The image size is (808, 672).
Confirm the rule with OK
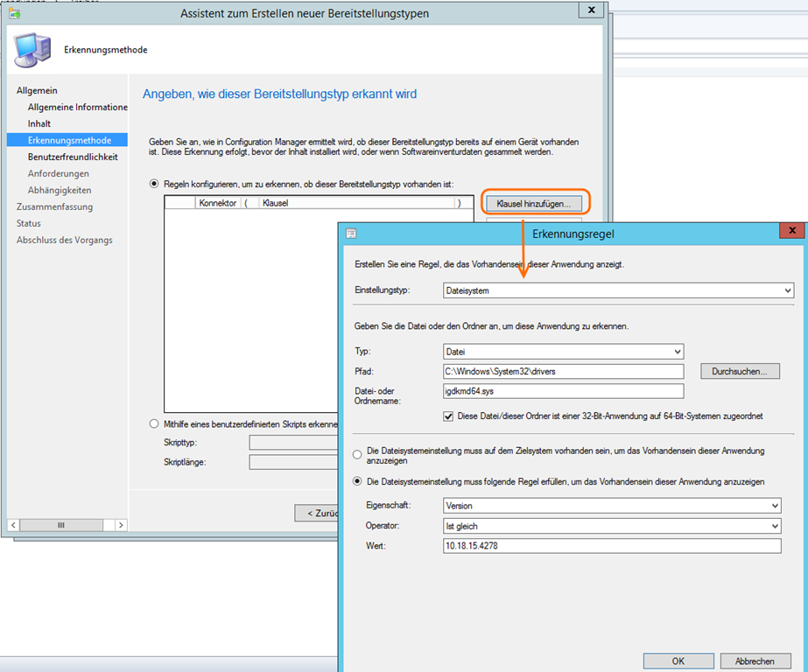tap(678, 661)
